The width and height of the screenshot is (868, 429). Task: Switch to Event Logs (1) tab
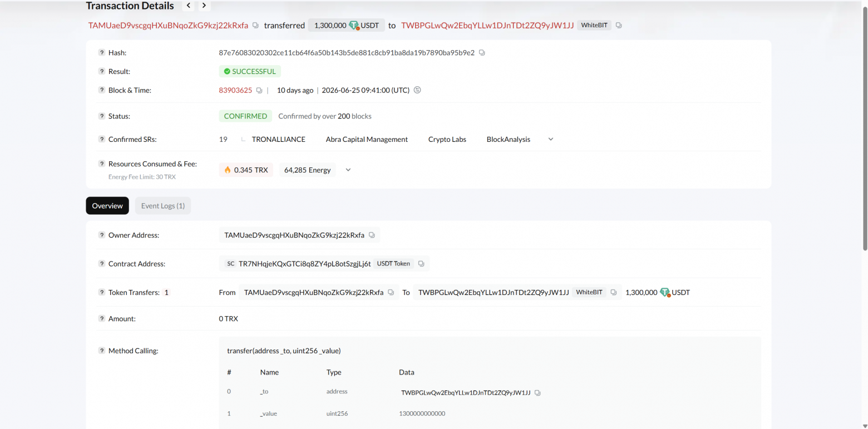click(x=163, y=206)
